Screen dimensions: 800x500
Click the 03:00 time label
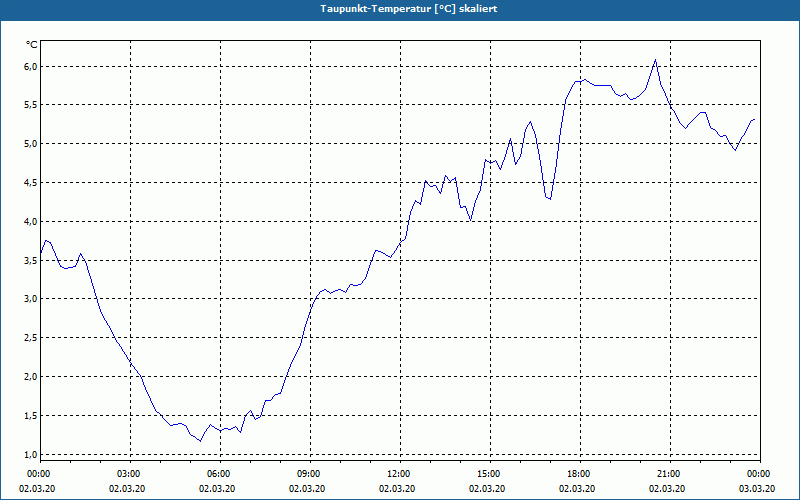click(x=130, y=474)
